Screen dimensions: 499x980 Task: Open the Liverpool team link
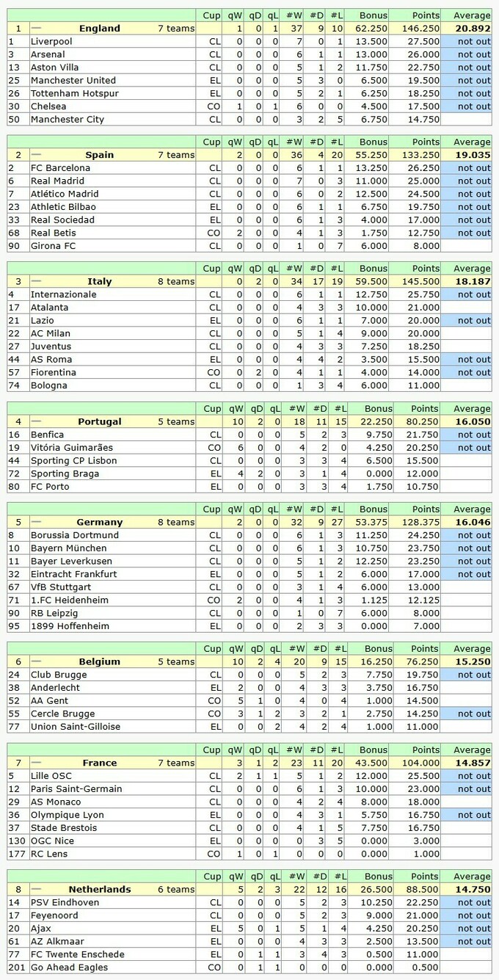click(51, 42)
